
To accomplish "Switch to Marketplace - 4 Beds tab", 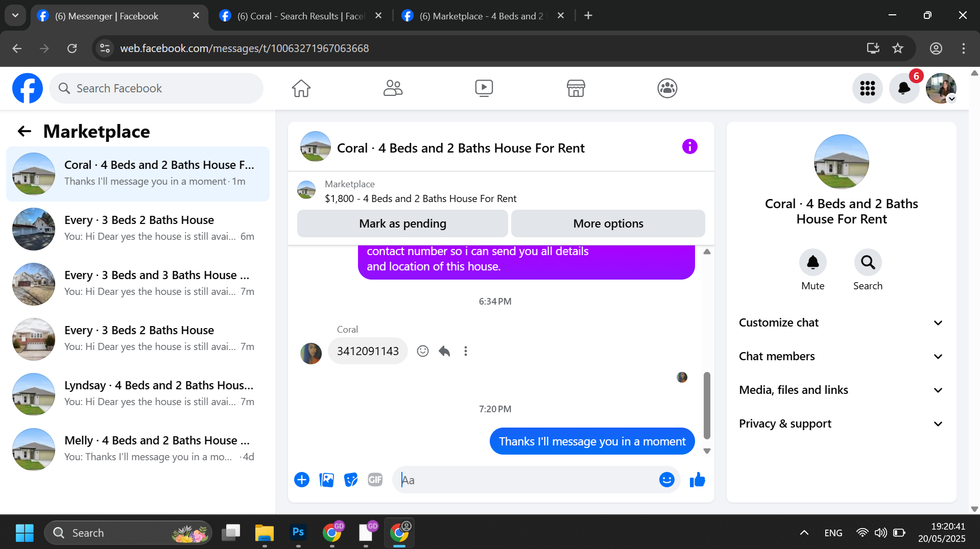I will [483, 16].
